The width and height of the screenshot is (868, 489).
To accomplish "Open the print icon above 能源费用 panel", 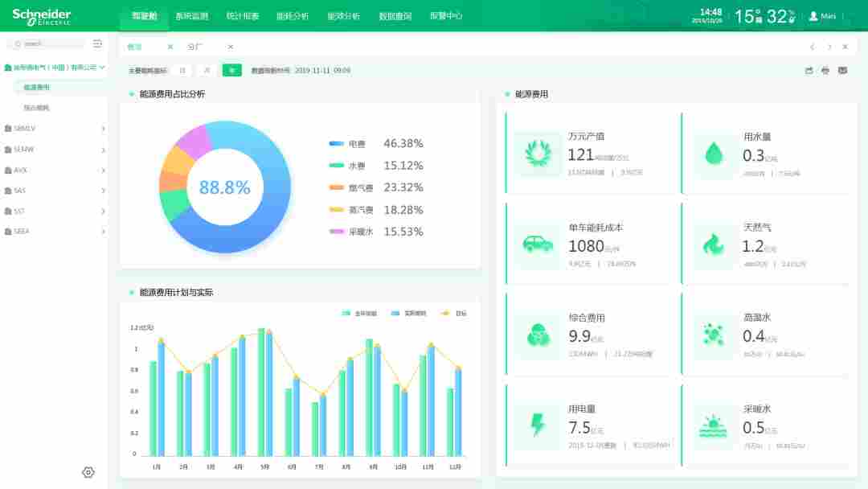I will (x=825, y=70).
